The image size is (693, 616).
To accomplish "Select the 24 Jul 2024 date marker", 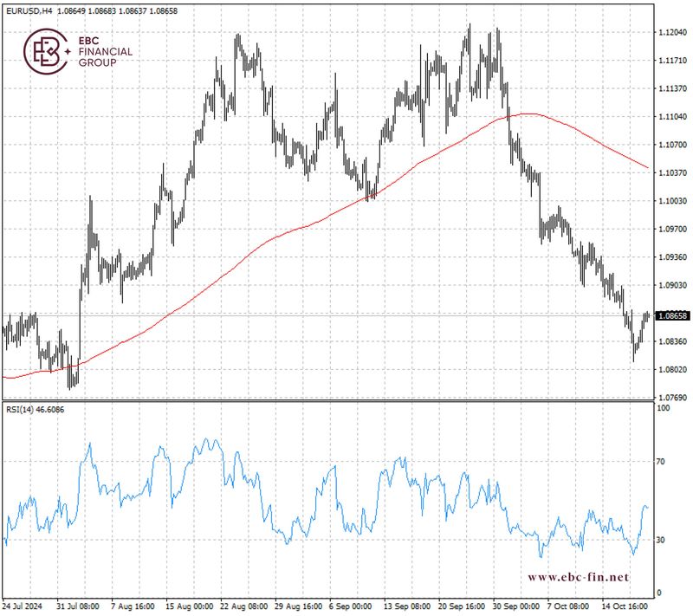I will tap(24, 606).
